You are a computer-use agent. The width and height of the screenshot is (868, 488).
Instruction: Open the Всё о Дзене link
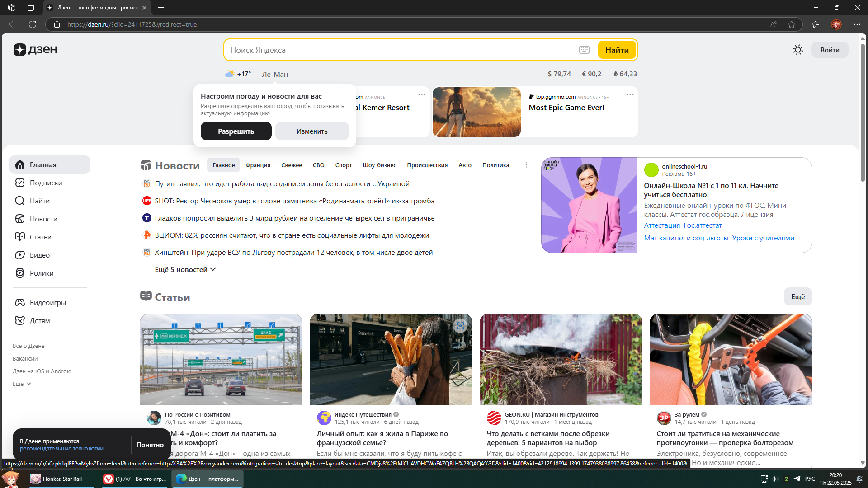tap(28, 346)
